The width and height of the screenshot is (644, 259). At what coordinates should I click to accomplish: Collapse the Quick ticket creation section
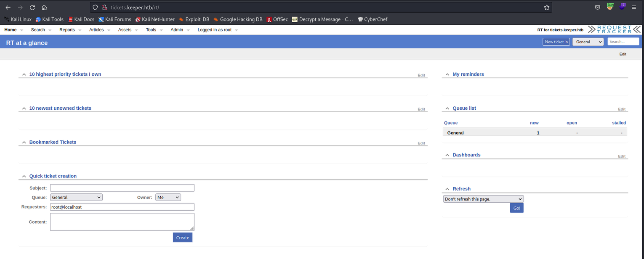pos(24,177)
